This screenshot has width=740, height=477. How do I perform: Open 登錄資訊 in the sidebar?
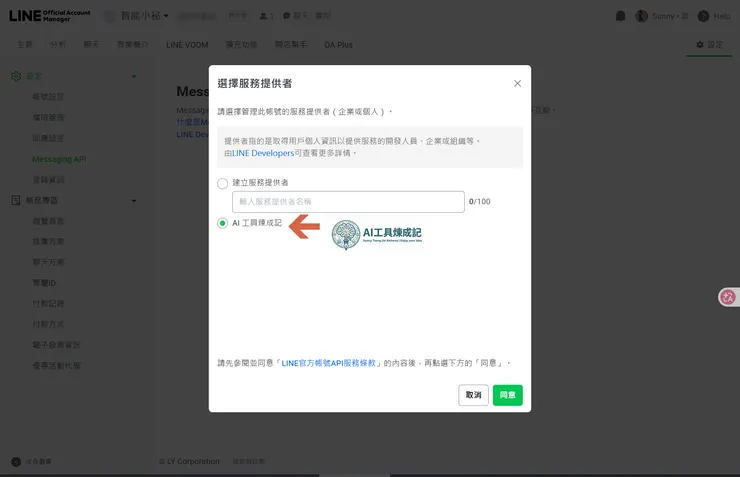tap(48, 180)
